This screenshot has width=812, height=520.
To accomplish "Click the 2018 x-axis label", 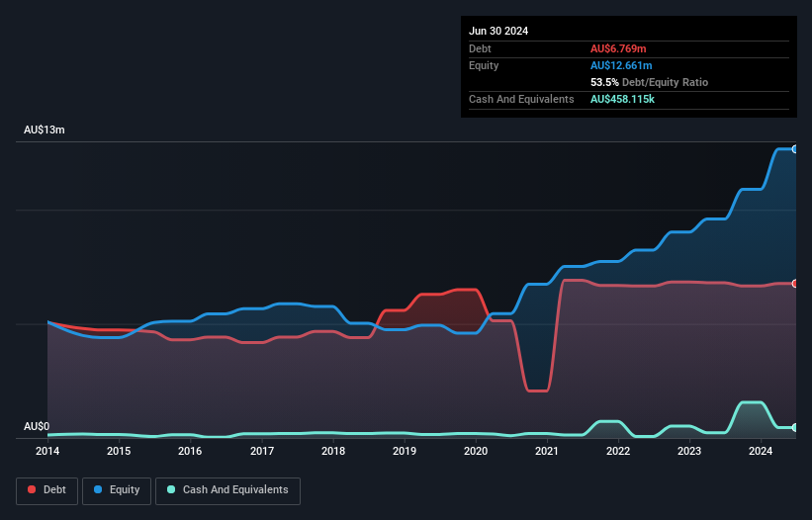I will pyautogui.click(x=333, y=452).
